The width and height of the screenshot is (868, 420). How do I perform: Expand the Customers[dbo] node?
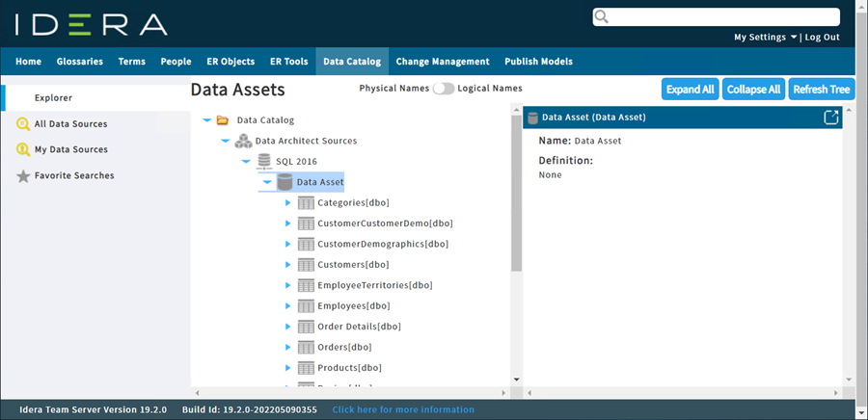(x=287, y=265)
